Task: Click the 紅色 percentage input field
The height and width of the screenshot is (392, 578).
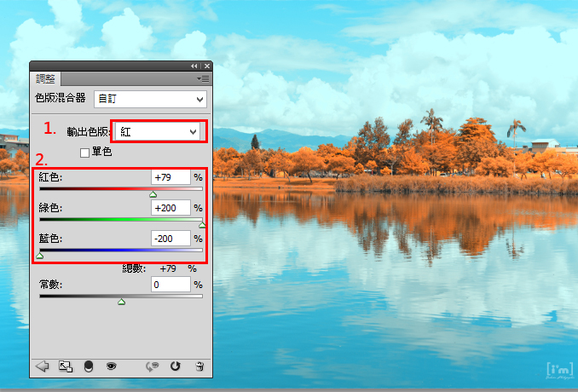Action: [x=171, y=177]
